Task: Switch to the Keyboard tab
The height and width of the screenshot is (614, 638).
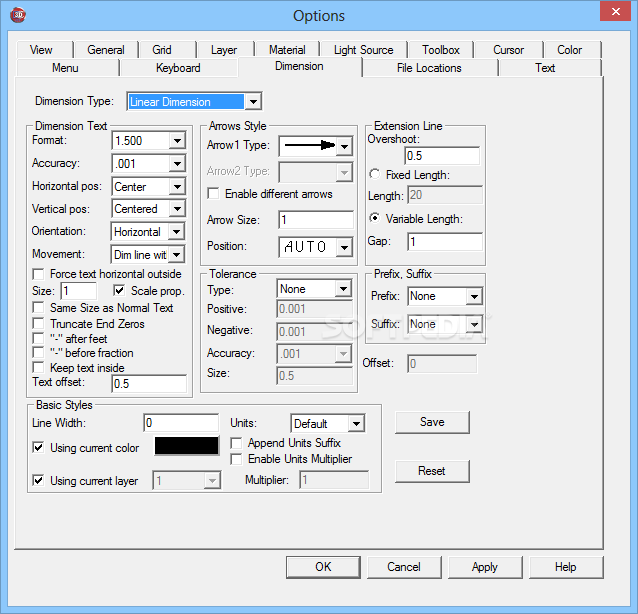Action: [178, 68]
